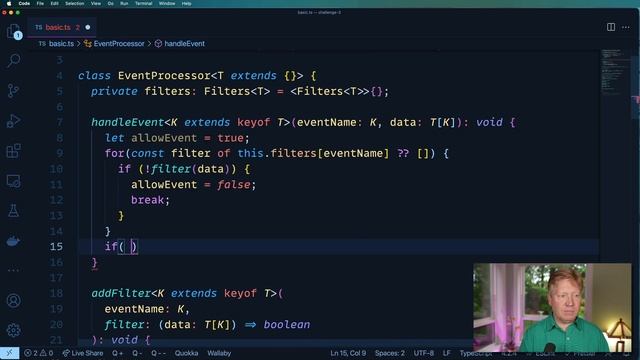
Task: Split the editor to the right
Action: (611, 27)
